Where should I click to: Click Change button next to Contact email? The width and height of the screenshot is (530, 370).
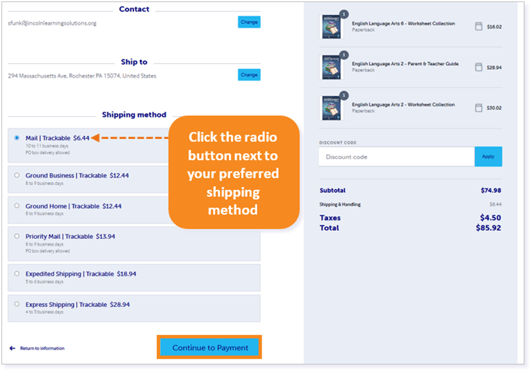pos(249,22)
